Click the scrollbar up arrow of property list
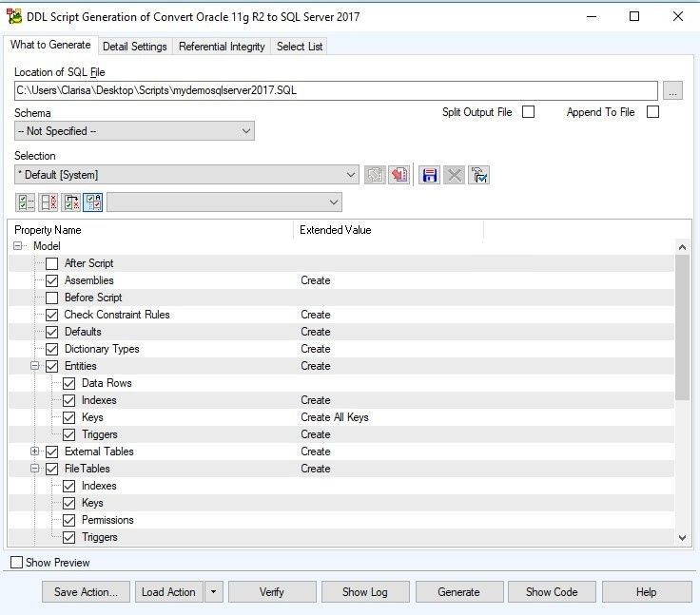The image size is (700, 615). click(682, 247)
